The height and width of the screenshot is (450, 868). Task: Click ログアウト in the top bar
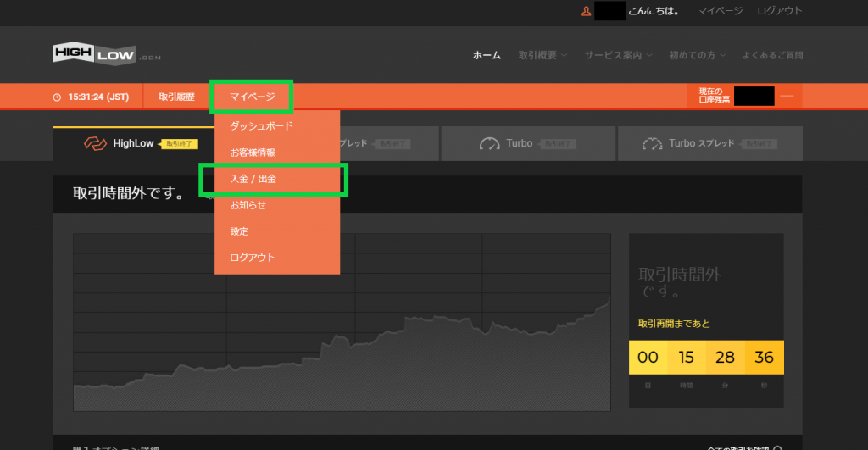point(780,11)
